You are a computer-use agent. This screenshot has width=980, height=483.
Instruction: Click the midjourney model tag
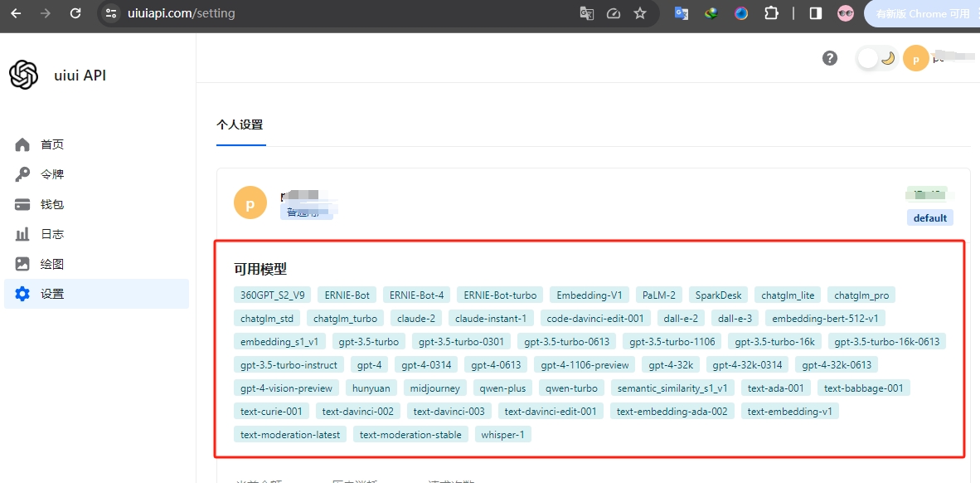click(x=435, y=388)
